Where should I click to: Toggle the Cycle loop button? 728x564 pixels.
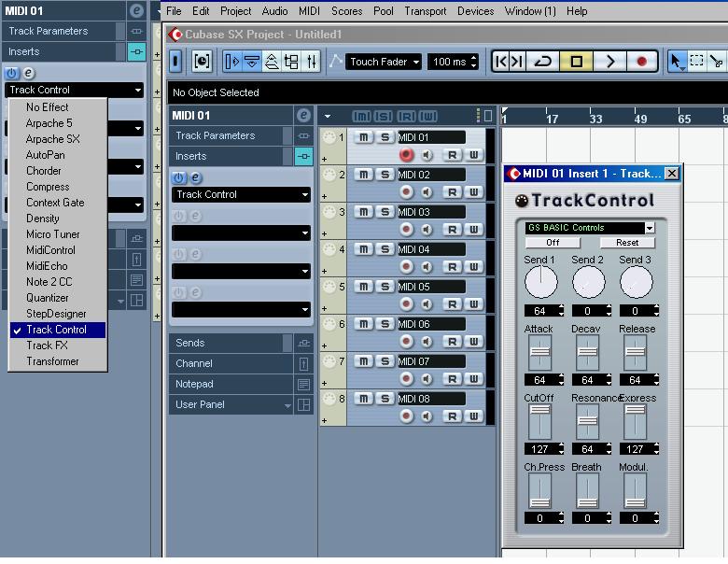[543, 62]
